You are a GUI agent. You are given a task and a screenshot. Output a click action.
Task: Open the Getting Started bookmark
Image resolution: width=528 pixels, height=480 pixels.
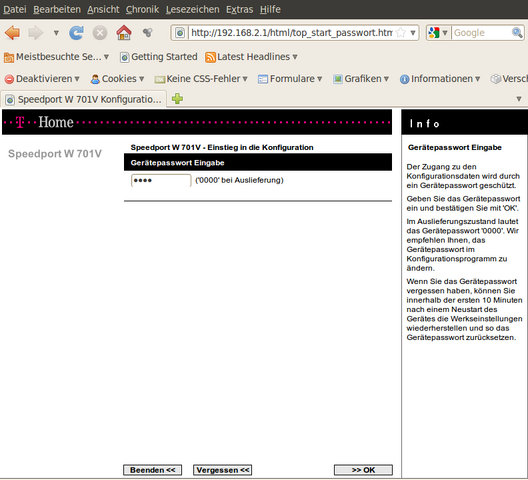pos(159,57)
